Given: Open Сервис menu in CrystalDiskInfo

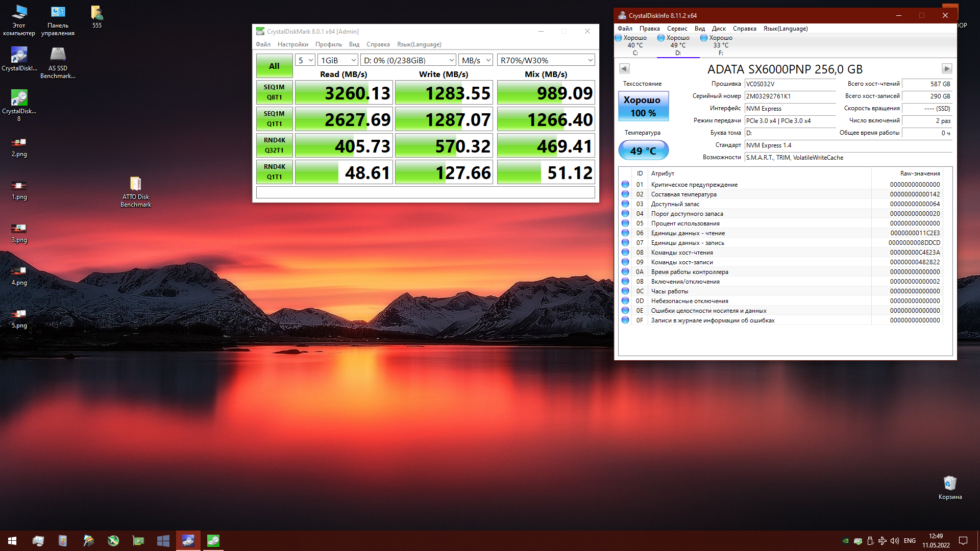Looking at the screenshot, I should [x=677, y=29].
